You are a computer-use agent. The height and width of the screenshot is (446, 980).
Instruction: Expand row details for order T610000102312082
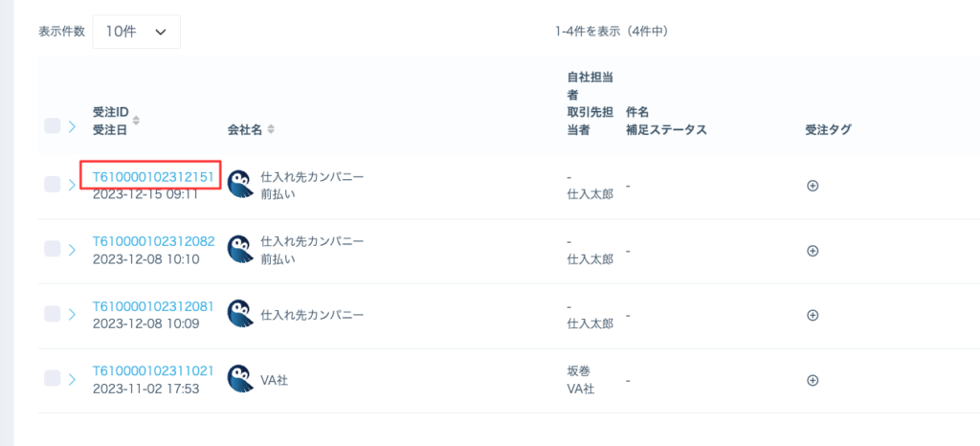point(72,250)
